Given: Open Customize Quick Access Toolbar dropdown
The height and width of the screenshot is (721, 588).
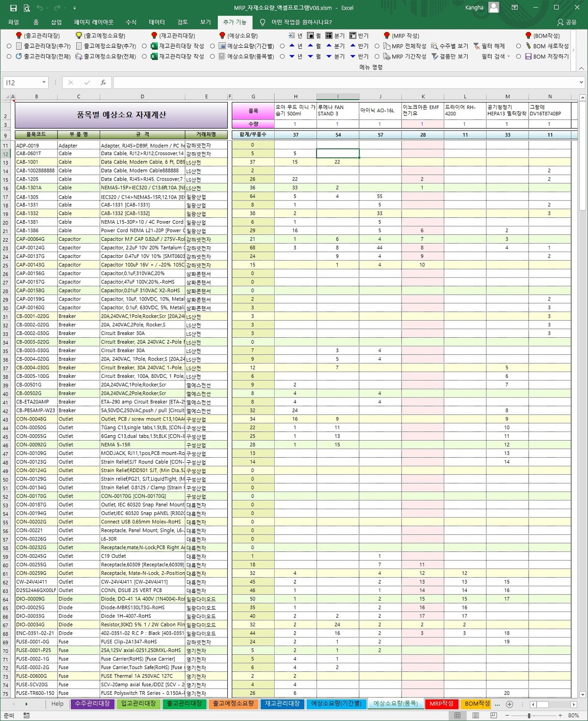Looking at the screenshot, I should 74,8.
